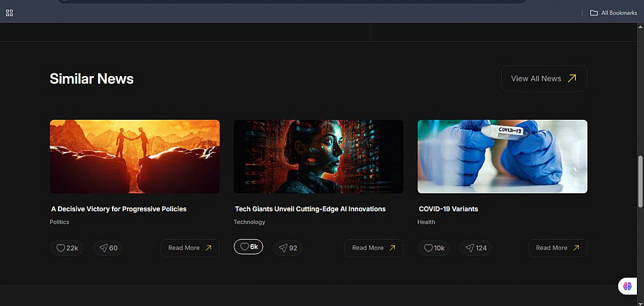Read More on the COVID-19 Variants article
Image resolution: width=644 pixels, height=306 pixels.
coord(558,248)
